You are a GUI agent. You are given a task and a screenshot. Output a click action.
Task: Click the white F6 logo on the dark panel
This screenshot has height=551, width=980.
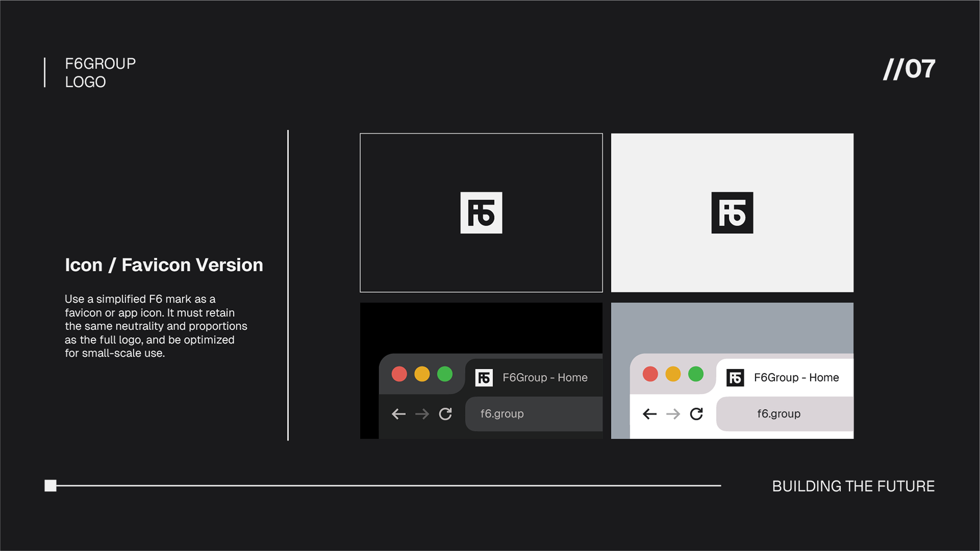pos(481,213)
